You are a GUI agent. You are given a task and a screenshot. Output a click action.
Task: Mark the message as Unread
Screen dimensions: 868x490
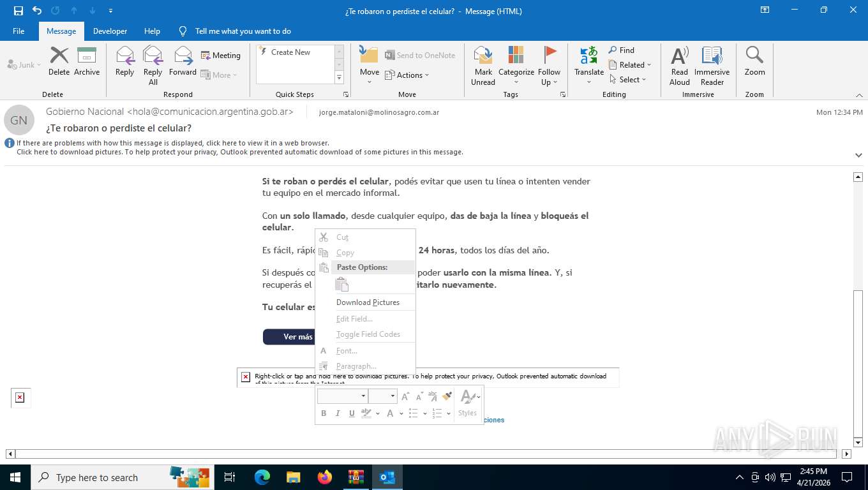pos(483,65)
